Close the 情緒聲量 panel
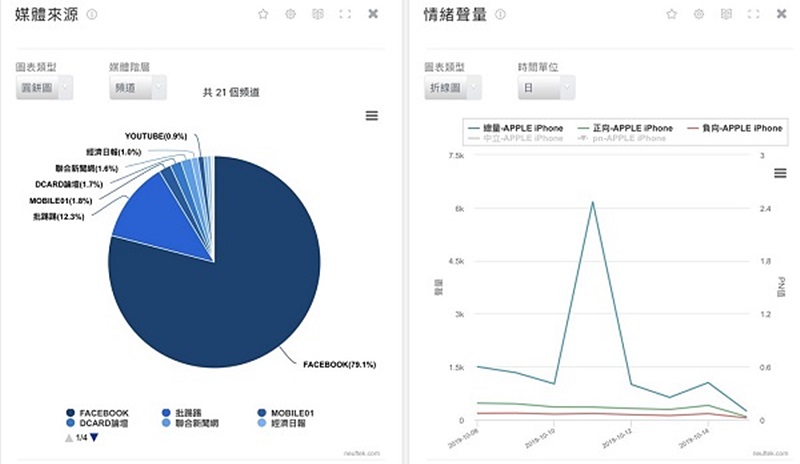 [x=781, y=14]
